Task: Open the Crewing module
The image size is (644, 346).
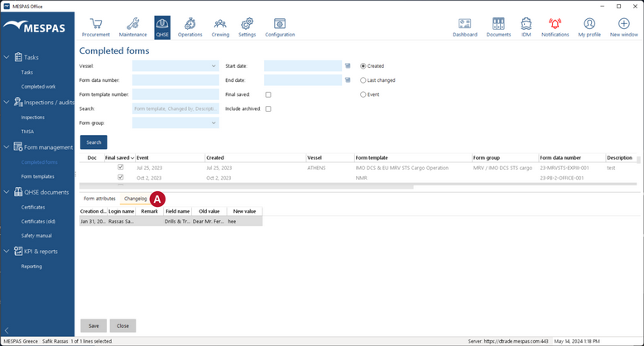Action: tap(220, 27)
